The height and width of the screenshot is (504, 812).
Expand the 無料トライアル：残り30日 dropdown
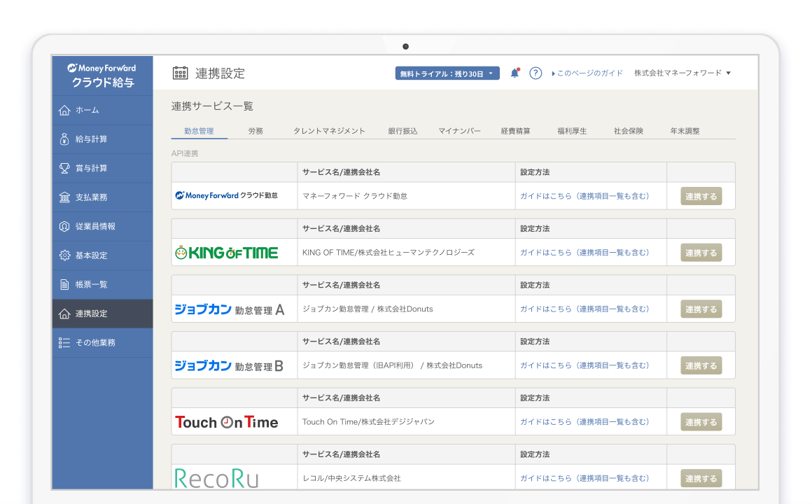447,73
